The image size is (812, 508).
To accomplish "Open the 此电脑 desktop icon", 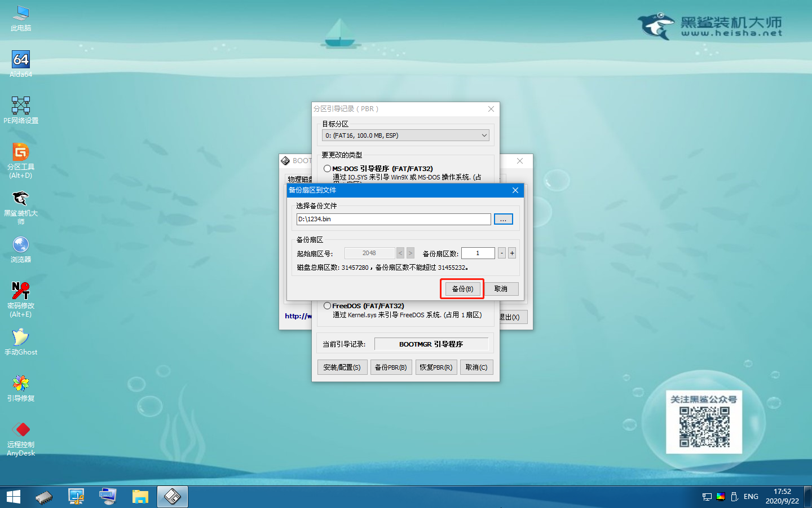I will coord(21,18).
